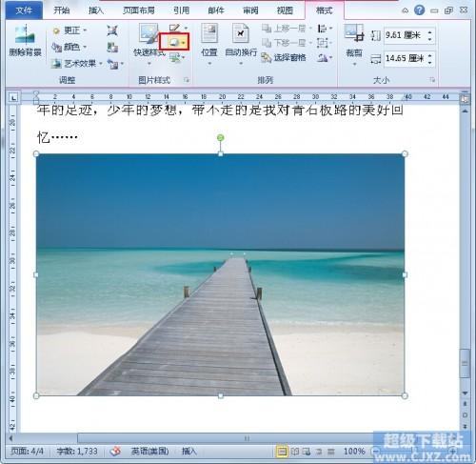Screen dimensions: 476x464
Task: Toggle the ruler button above scrollbar
Action: click(x=465, y=99)
